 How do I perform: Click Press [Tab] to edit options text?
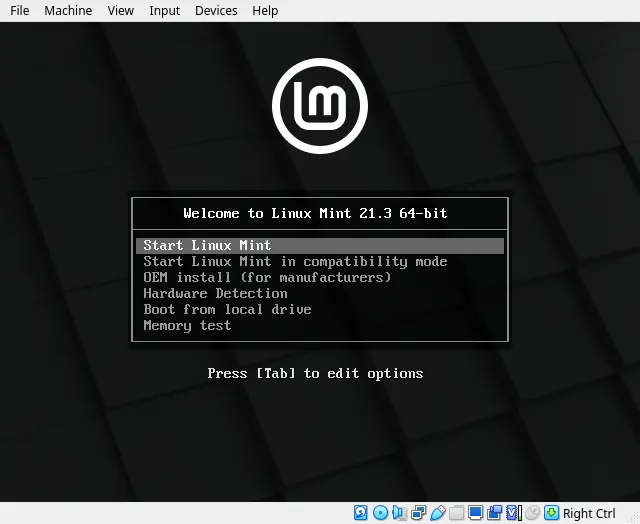pos(316,373)
